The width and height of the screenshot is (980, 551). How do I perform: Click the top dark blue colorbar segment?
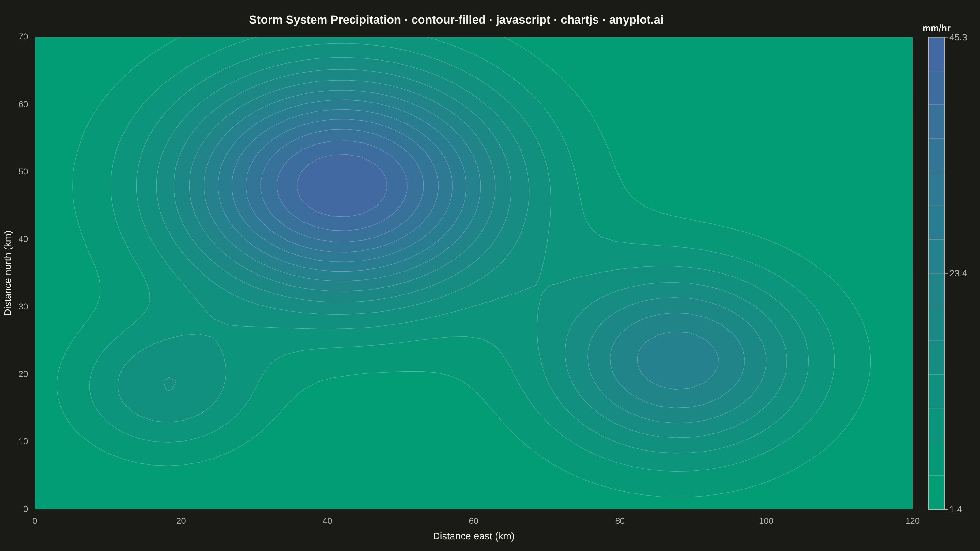[x=936, y=54]
